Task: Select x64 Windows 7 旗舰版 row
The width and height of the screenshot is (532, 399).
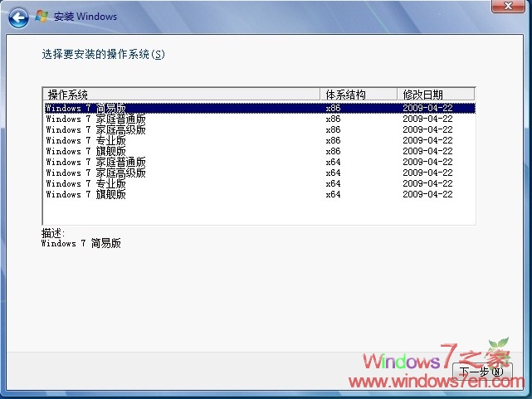Action: pyautogui.click(x=259, y=195)
